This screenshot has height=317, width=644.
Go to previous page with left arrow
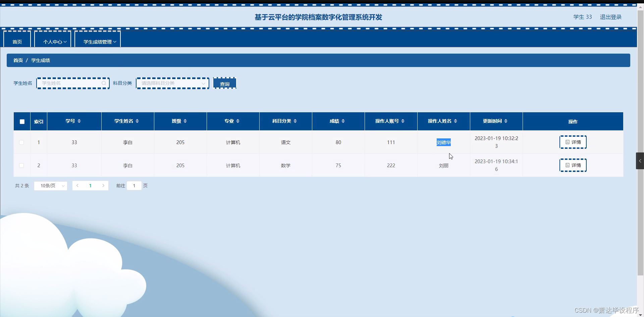click(x=77, y=186)
